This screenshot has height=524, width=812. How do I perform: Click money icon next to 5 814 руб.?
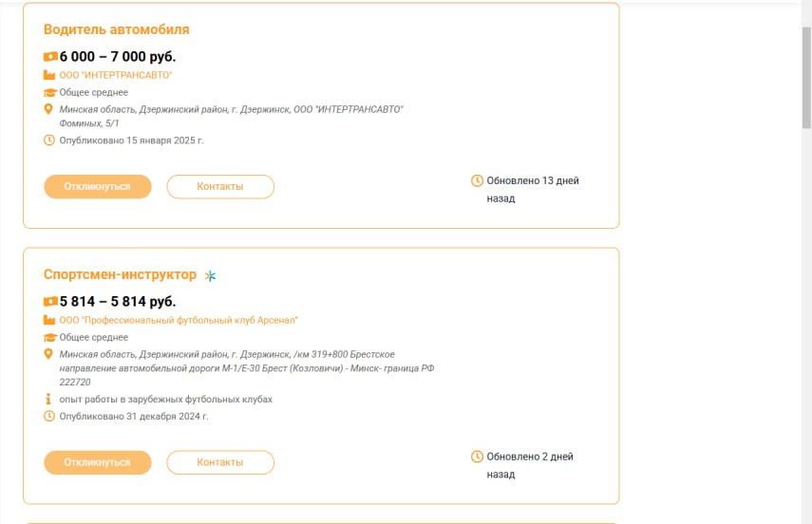50,301
